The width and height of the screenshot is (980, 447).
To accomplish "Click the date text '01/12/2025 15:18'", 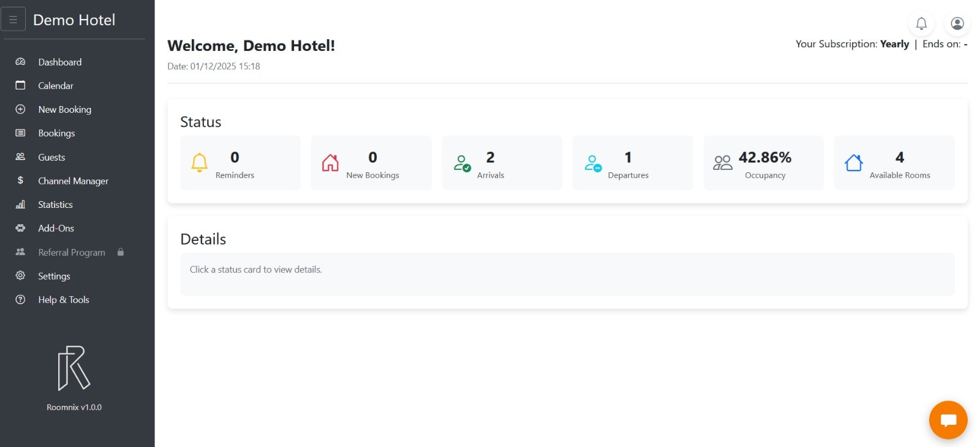I will click(x=225, y=66).
